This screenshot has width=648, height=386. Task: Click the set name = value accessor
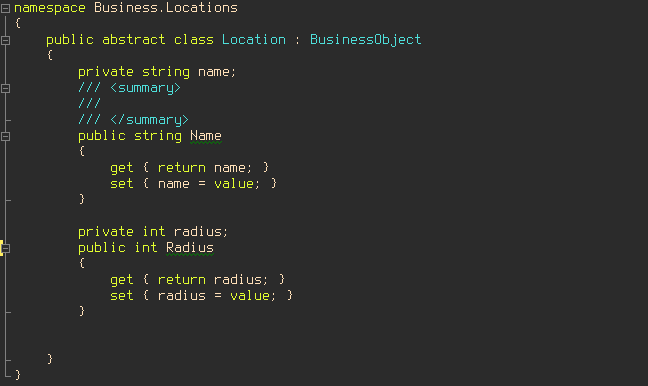click(x=193, y=184)
